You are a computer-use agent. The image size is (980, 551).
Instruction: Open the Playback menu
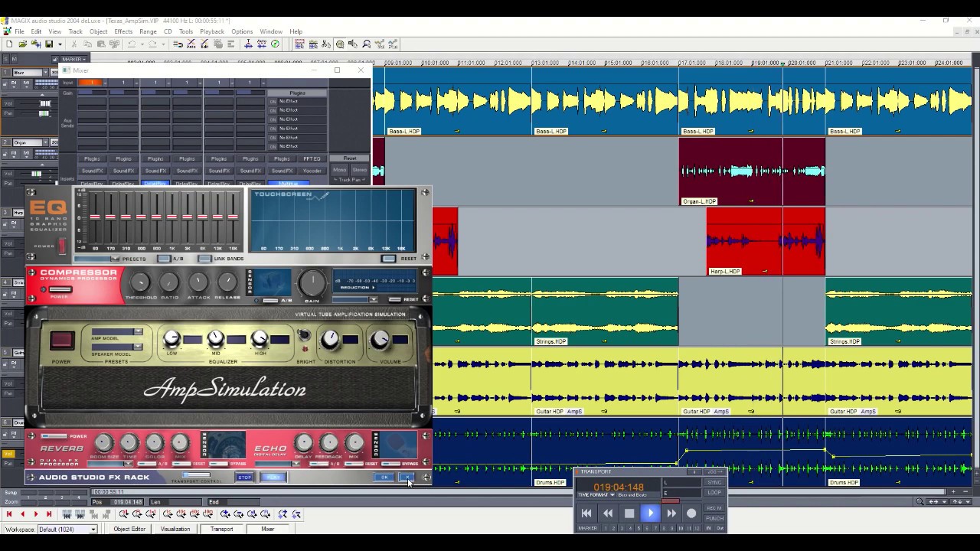click(x=212, y=31)
